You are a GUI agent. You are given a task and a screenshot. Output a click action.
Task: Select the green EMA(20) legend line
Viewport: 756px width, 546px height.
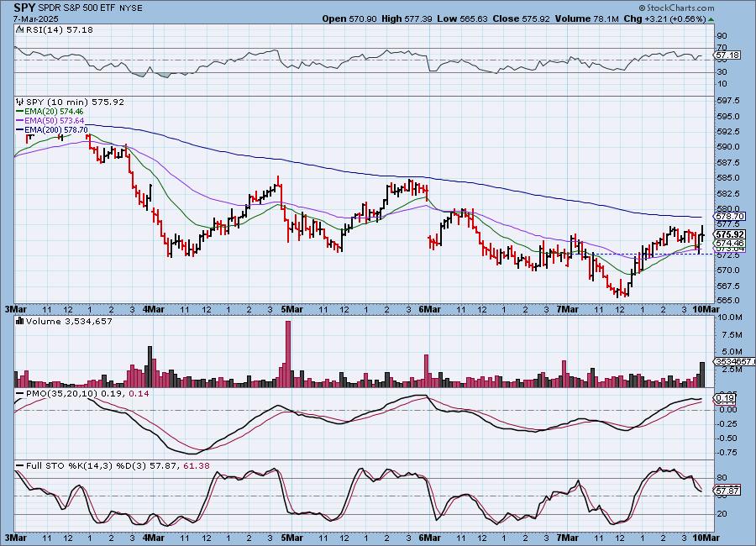(20, 112)
